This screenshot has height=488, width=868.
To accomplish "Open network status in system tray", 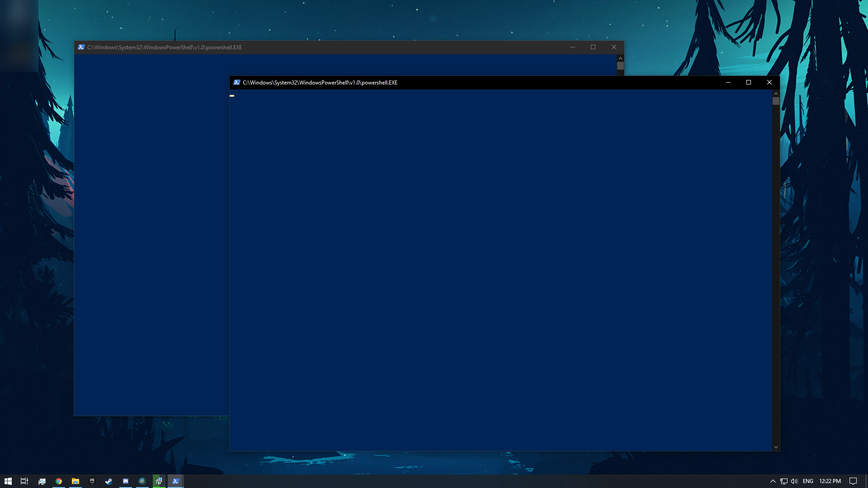I will 783,481.
